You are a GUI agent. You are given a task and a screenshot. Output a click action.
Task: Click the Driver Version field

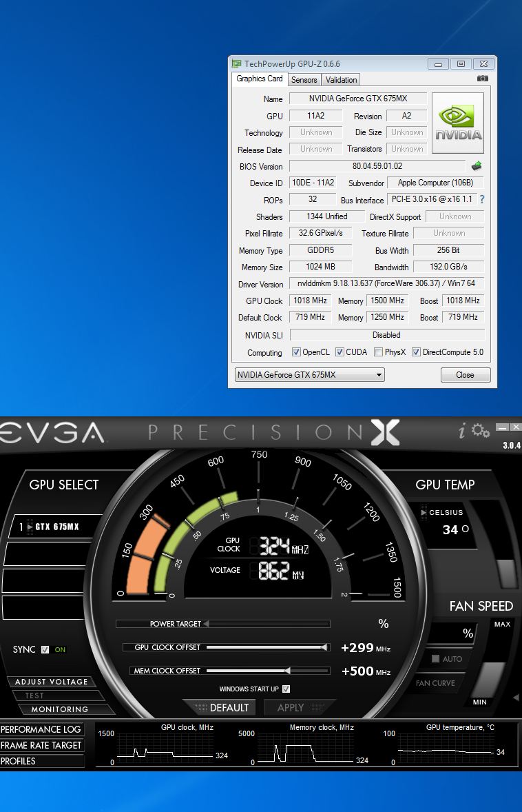(x=386, y=283)
